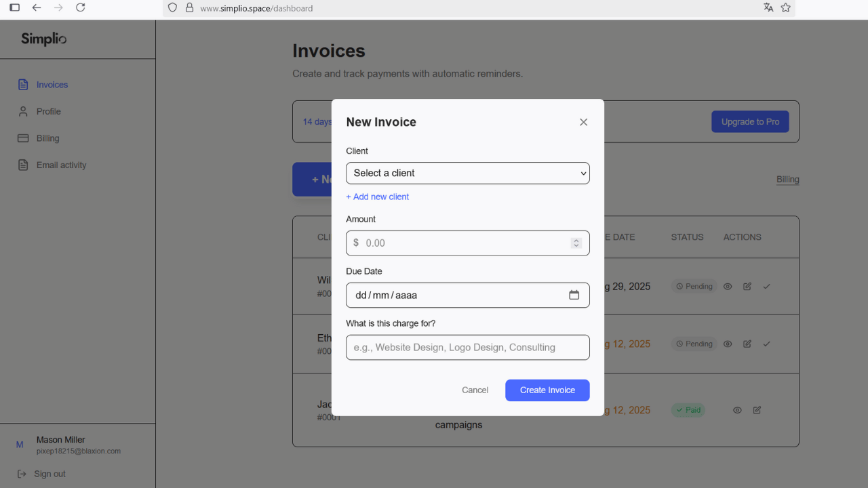Image resolution: width=868 pixels, height=488 pixels.
Task: Open the calendar picker on Due Date field
Action: (x=574, y=295)
